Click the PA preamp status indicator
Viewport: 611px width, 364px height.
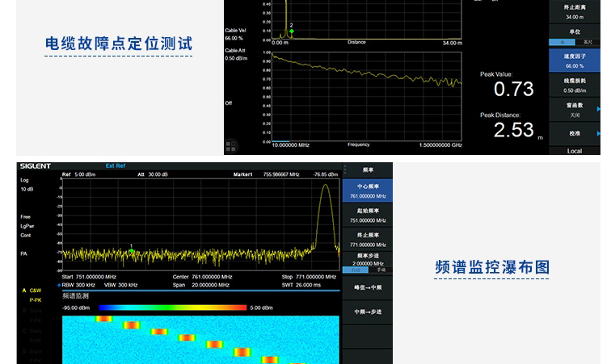pyautogui.click(x=24, y=253)
